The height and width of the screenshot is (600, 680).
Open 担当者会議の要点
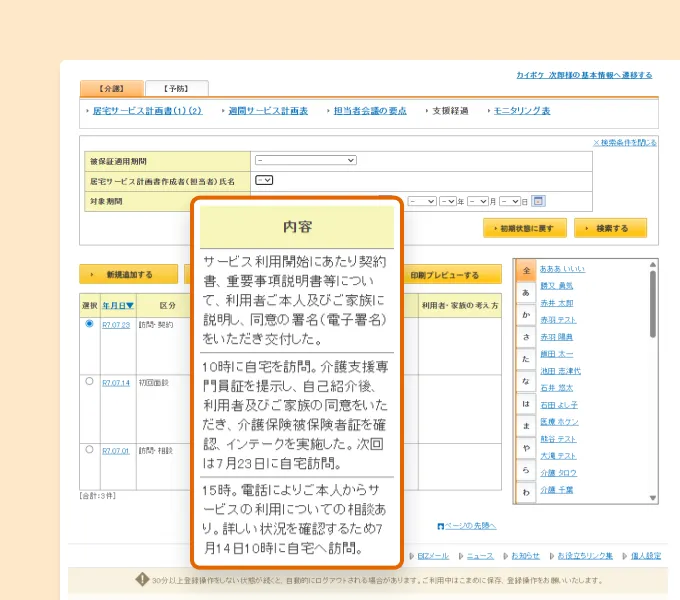point(370,111)
